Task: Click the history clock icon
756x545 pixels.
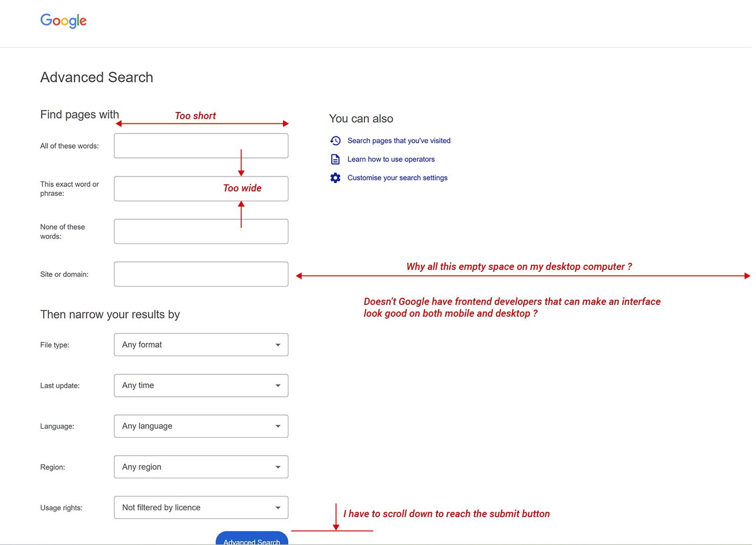Action: point(335,140)
